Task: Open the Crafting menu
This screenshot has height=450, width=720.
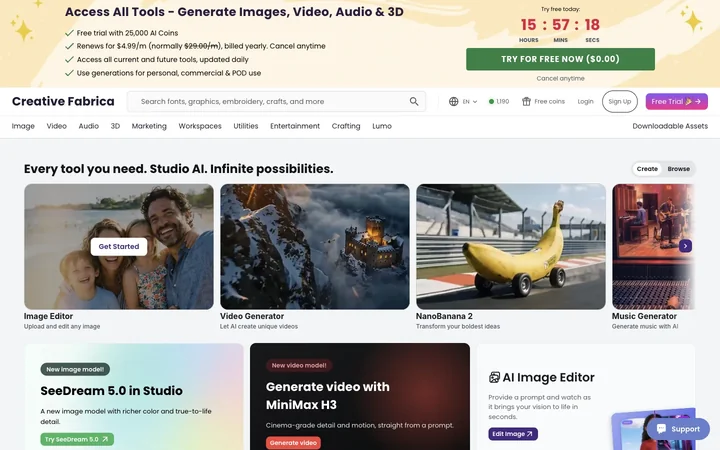Action: coord(346,126)
